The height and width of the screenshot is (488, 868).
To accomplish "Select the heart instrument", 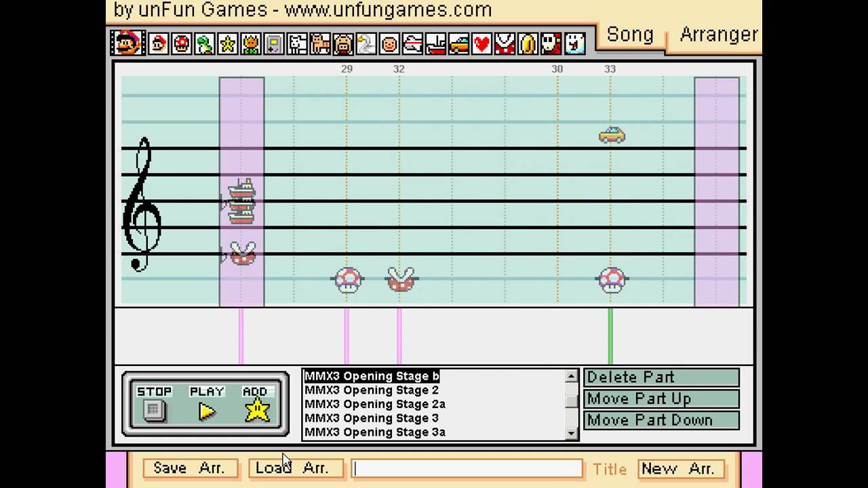I will click(481, 45).
